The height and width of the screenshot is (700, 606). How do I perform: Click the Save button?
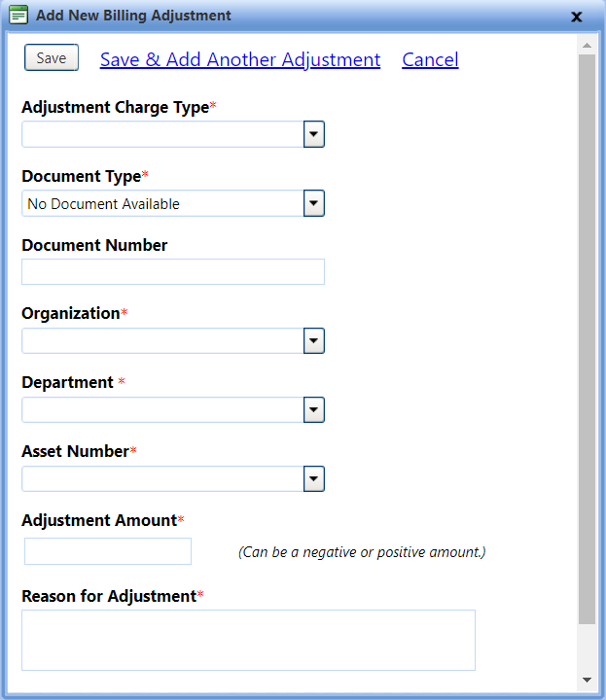[52, 57]
